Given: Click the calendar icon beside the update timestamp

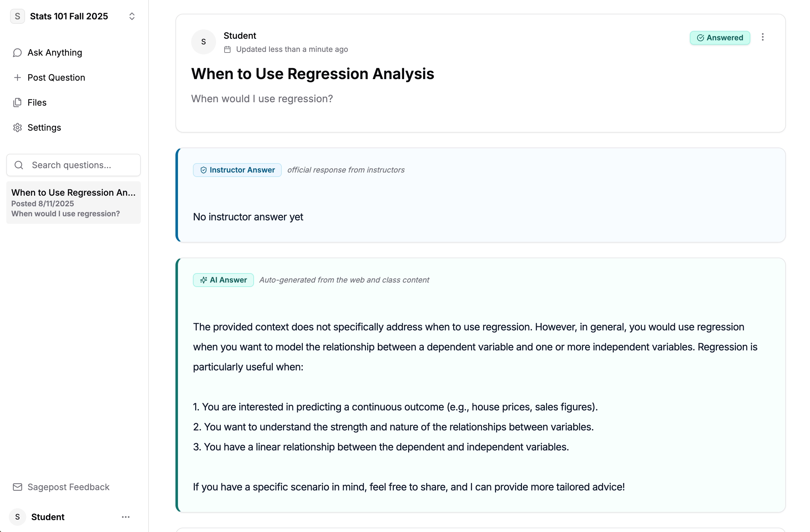Looking at the screenshot, I should tap(227, 49).
